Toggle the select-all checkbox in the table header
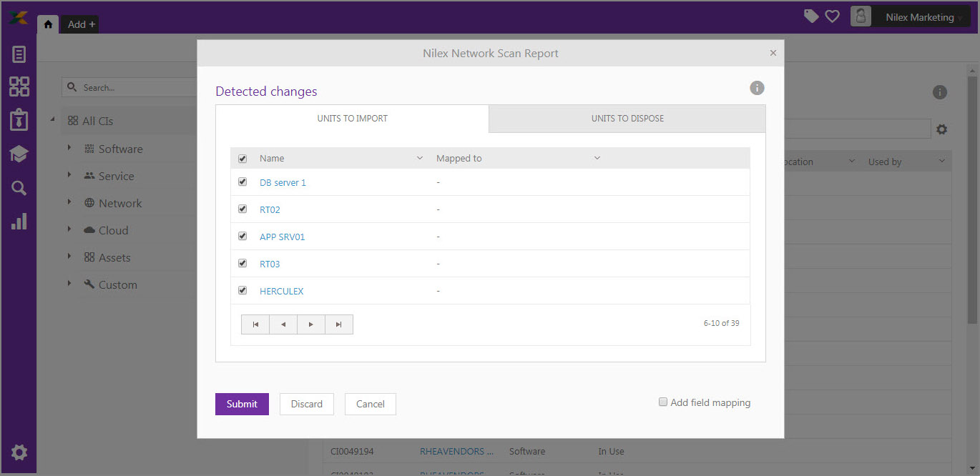The width and height of the screenshot is (980, 476). tap(242, 159)
